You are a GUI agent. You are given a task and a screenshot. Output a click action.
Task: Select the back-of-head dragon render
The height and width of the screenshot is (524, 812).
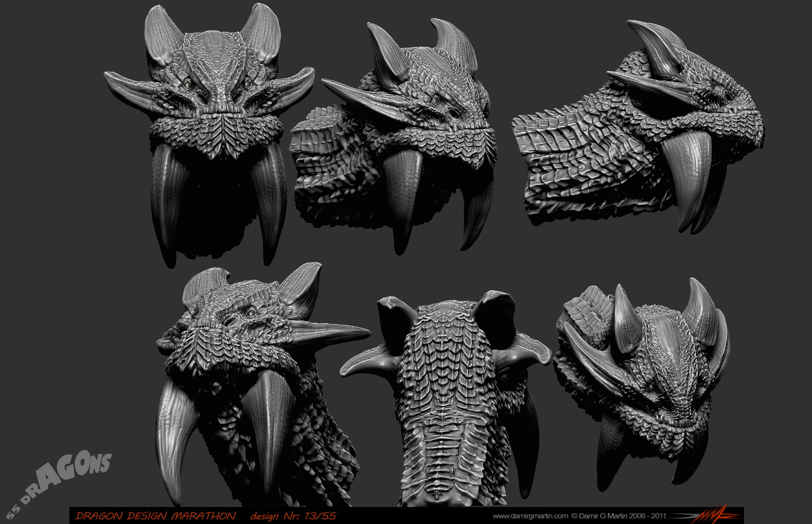447,398
